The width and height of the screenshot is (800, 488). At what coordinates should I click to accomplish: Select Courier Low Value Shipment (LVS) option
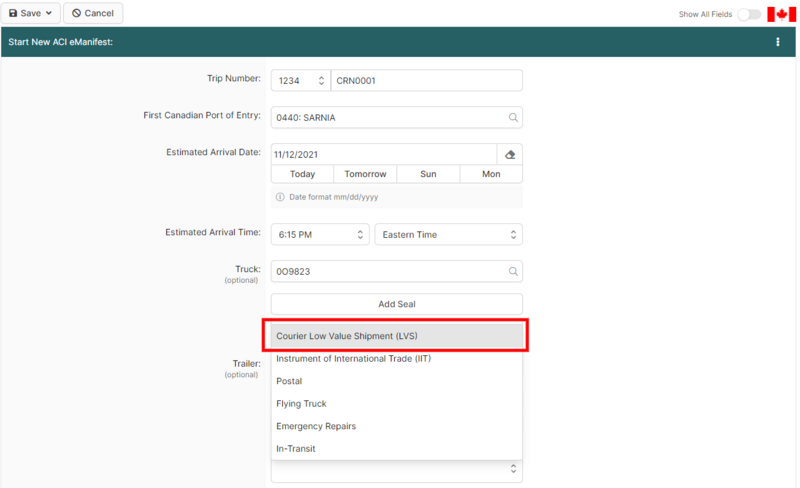point(396,336)
